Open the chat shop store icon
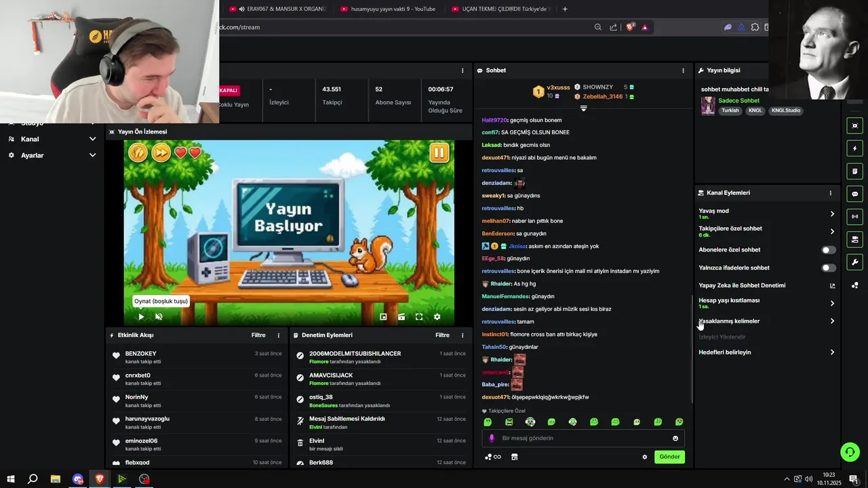This screenshot has width=868, height=488. click(x=514, y=457)
